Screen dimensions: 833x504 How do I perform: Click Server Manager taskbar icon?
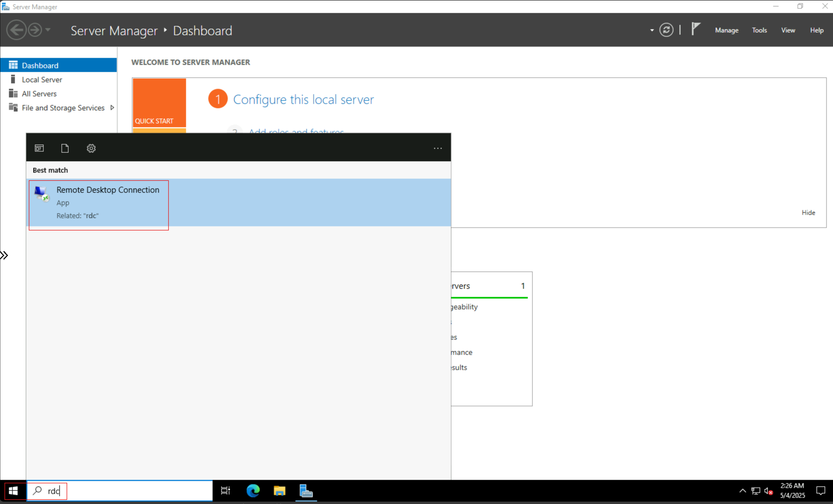tap(306, 491)
